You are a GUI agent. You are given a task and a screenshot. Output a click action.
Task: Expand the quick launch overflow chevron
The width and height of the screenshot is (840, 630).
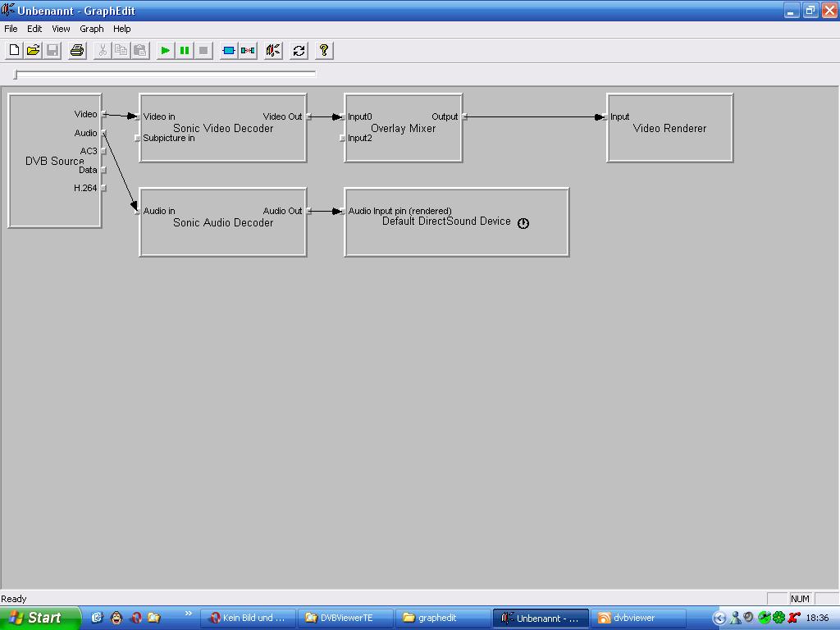pos(189,614)
